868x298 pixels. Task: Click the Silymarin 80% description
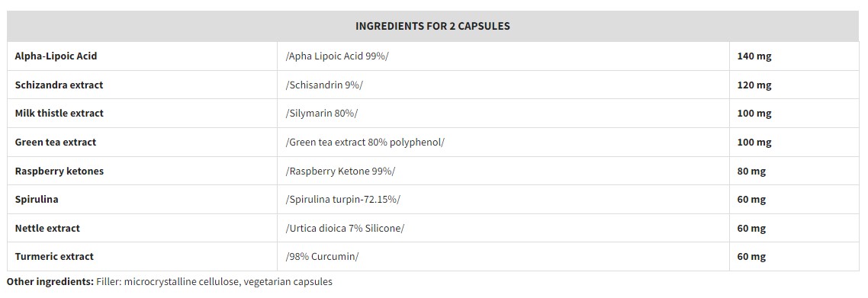click(x=322, y=114)
